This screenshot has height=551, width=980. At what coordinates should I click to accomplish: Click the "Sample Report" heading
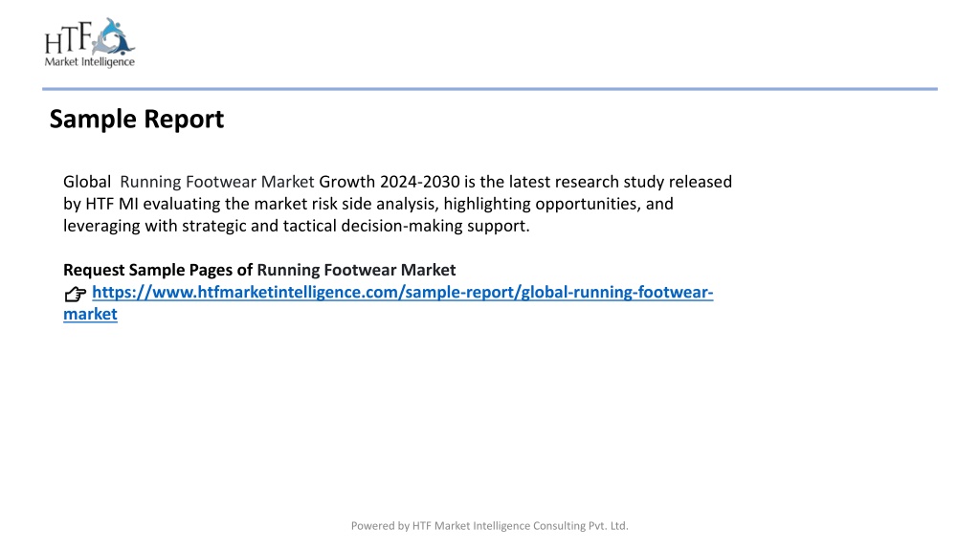[x=136, y=120]
